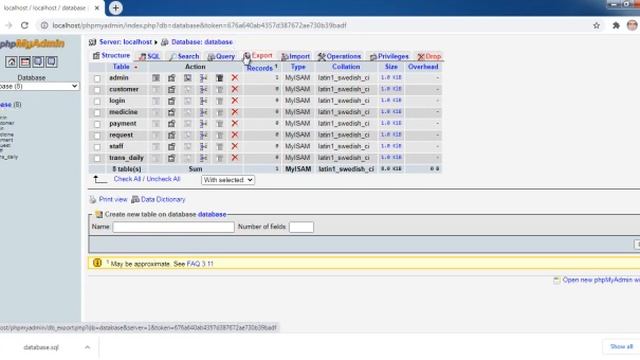This screenshot has width=640, height=360.
Task: Tick the checkbox for trans_daily table
Action: (97, 158)
